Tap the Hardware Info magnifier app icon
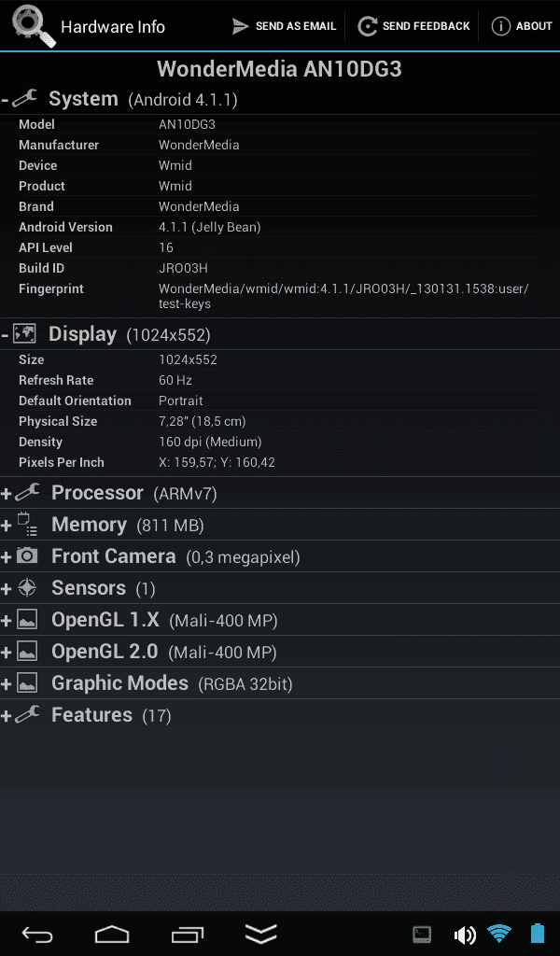The height and width of the screenshot is (956, 560). click(35, 26)
